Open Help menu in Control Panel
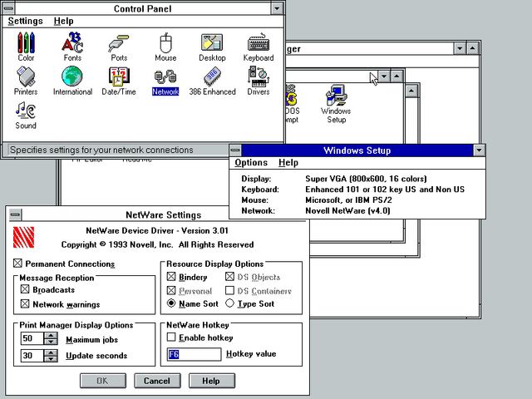Screen dimensions: 532x399 coord(63,21)
